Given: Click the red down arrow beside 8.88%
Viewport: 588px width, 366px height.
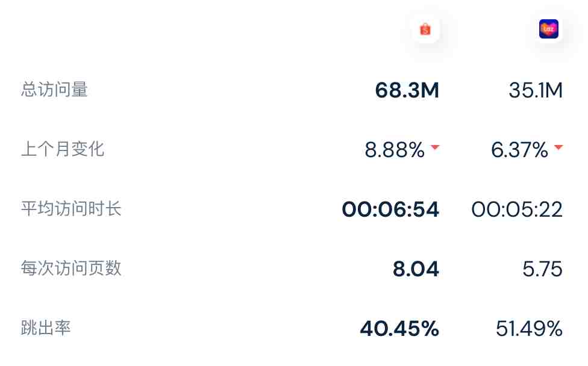Looking at the screenshot, I should [435, 147].
